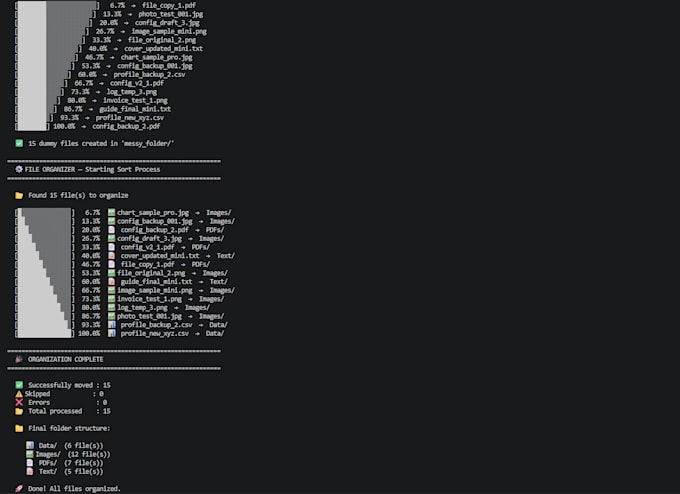This screenshot has width=680, height=494.
Task: Select the image icon before log_temp_3.png → Images/
Action: click(x=111, y=308)
